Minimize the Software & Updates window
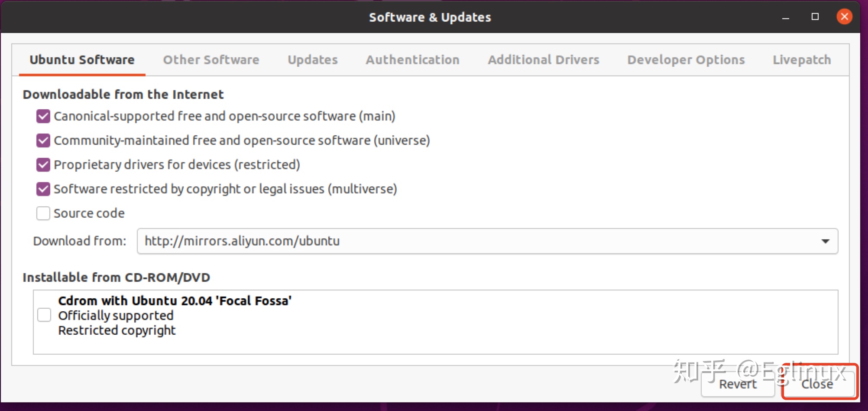868x411 pixels. [786, 17]
